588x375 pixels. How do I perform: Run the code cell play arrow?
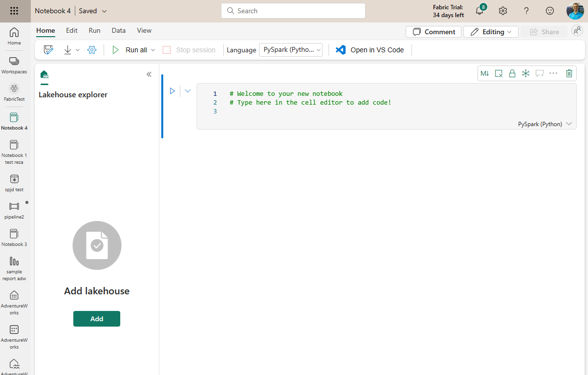[x=172, y=91]
